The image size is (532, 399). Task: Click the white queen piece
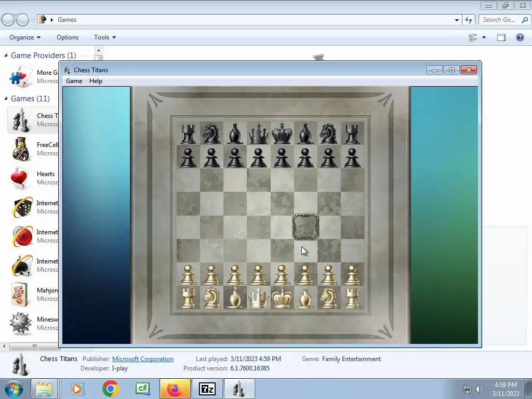point(259,298)
